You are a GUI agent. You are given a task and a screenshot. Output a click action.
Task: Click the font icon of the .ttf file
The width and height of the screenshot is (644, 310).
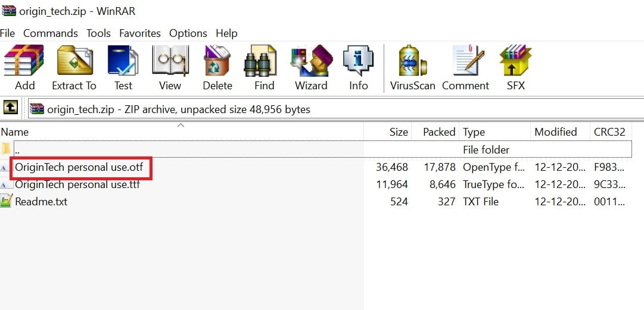(5, 185)
